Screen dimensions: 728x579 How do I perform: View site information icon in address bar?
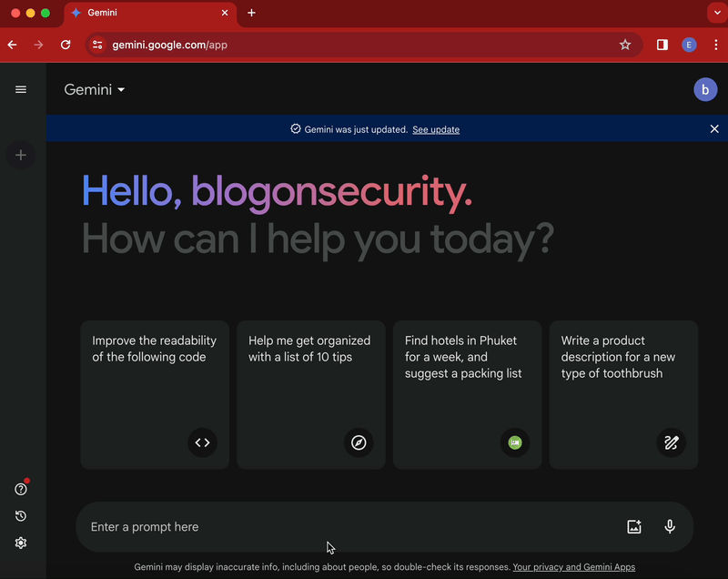pyautogui.click(x=97, y=45)
